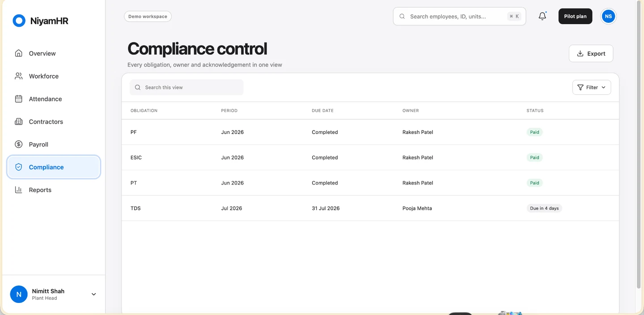Screen dimensions: 644x315
Task: Click the NiyamHR brand name
Action: pos(49,21)
